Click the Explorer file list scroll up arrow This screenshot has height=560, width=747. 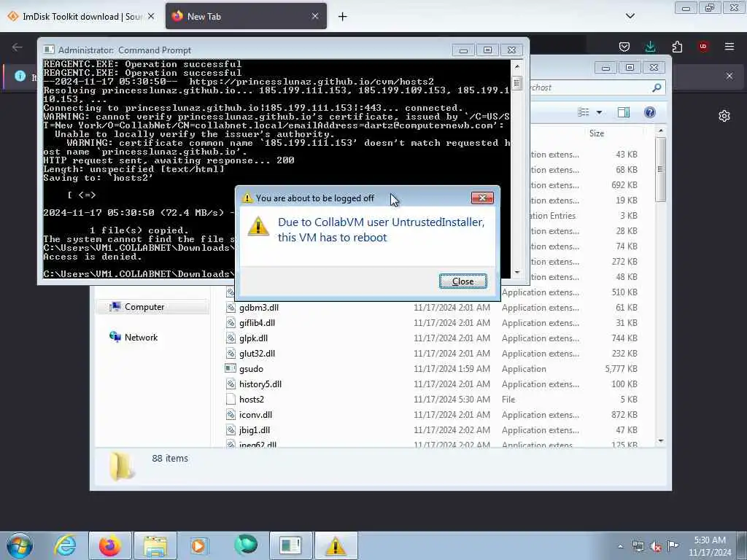[660, 131]
